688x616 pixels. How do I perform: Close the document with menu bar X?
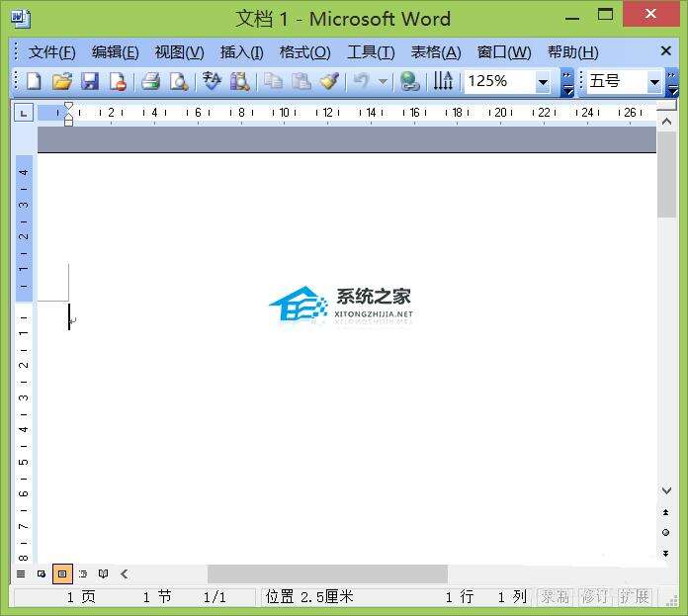(x=666, y=50)
